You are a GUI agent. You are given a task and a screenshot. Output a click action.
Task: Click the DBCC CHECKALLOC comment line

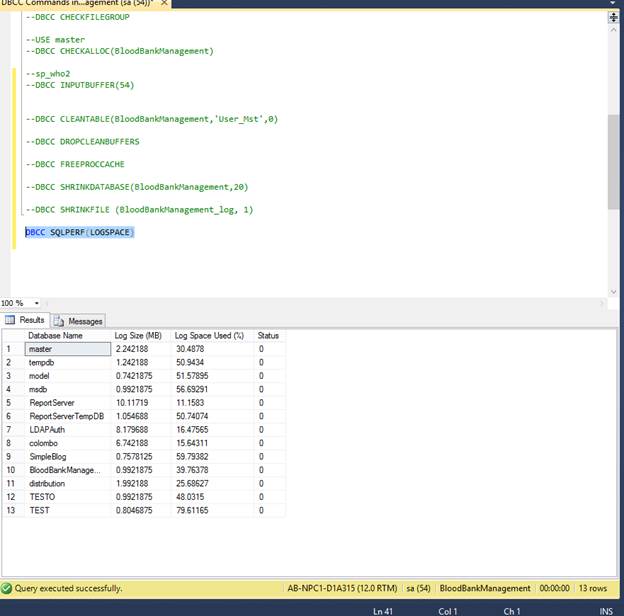120,51
